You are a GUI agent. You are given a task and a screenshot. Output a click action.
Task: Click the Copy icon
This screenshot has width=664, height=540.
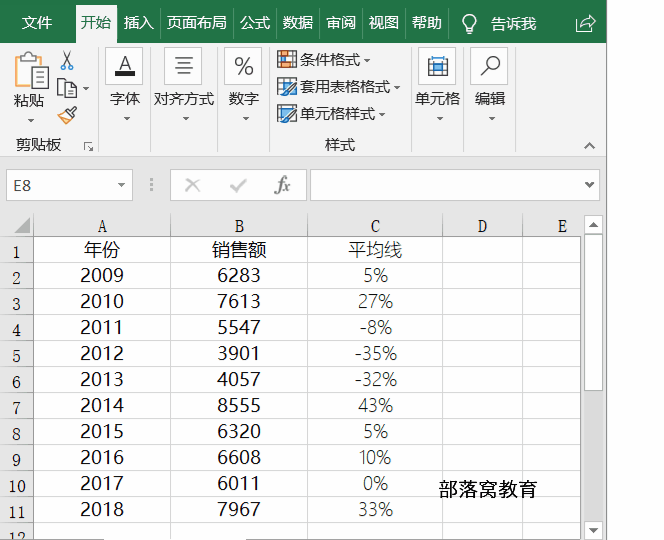click(67, 88)
